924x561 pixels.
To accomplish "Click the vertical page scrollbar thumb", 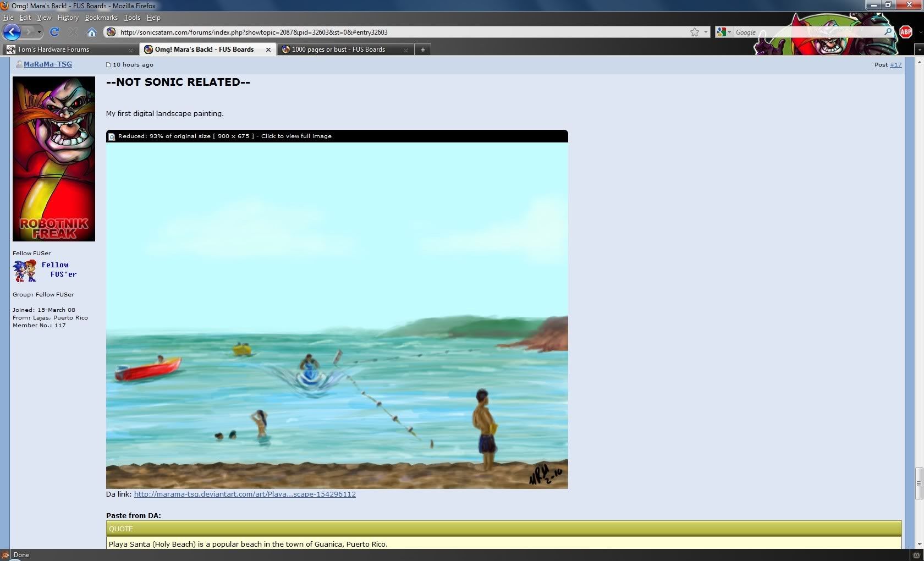I will (919, 483).
